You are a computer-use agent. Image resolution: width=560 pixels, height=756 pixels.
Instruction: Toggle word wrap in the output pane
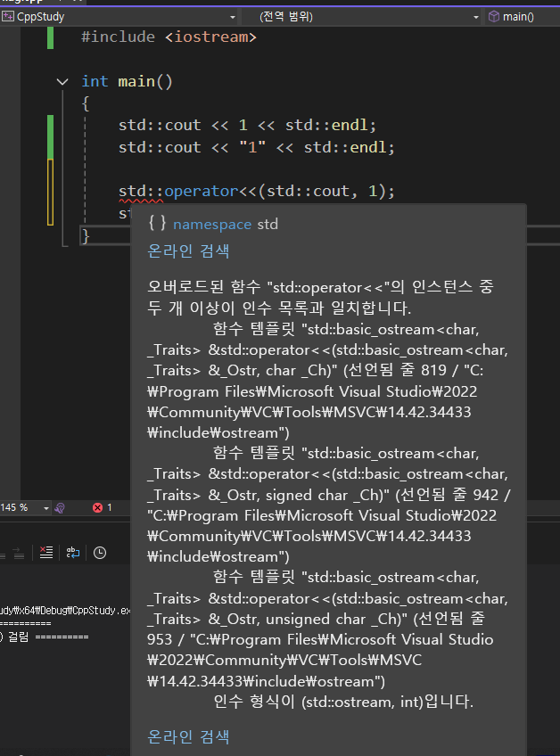tap(73, 553)
